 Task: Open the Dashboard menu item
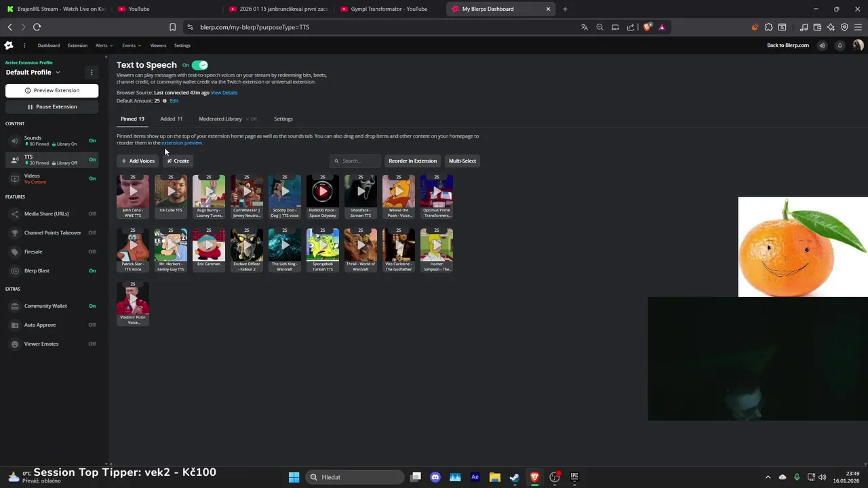click(49, 45)
